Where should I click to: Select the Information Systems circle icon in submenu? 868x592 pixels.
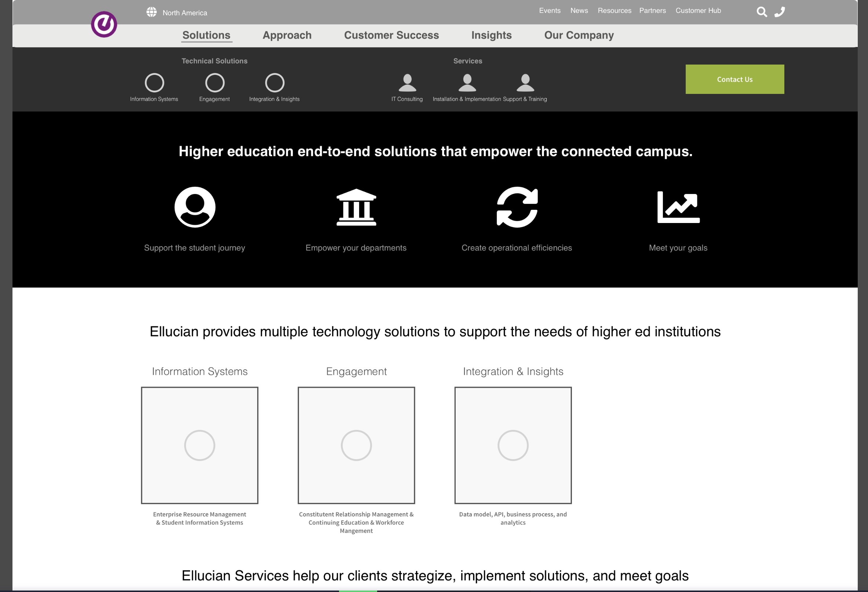[x=154, y=83]
